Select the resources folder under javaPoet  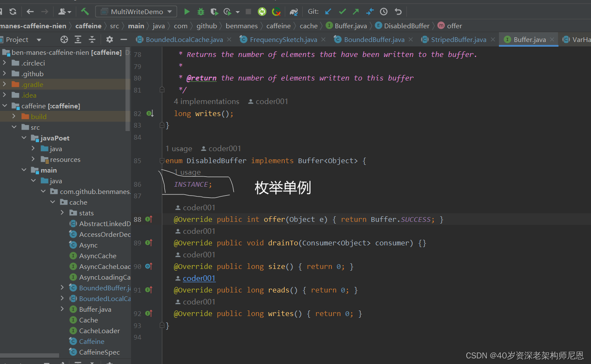click(65, 159)
